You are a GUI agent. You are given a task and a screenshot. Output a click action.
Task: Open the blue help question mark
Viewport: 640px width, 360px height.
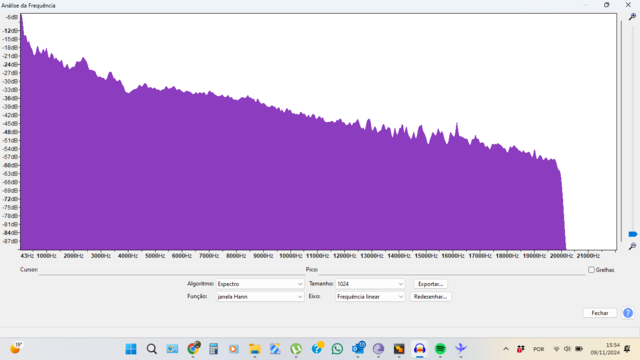coord(628,313)
